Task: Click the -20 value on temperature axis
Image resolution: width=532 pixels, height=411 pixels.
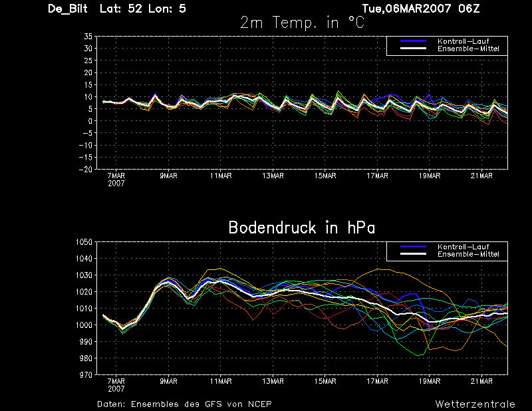Action: (84, 170)
